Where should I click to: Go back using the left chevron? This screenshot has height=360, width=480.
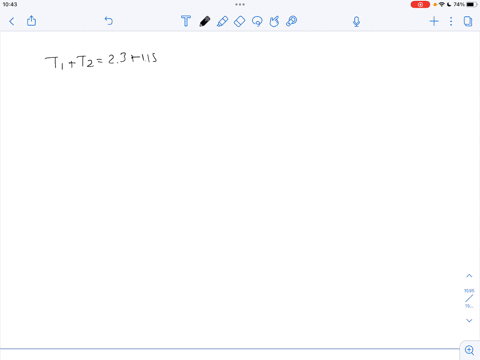click(12, 22)
